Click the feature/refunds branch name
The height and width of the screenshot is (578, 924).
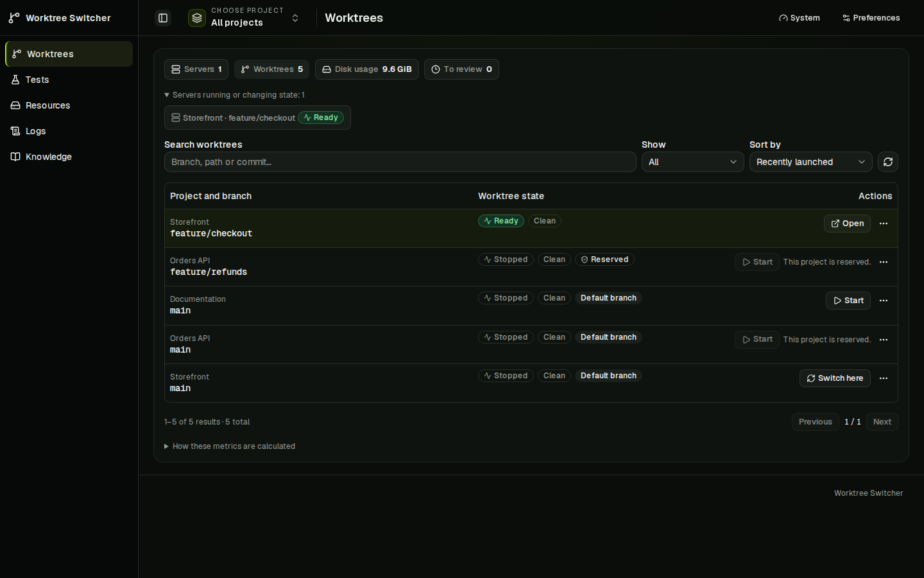(x=209, y=272)
